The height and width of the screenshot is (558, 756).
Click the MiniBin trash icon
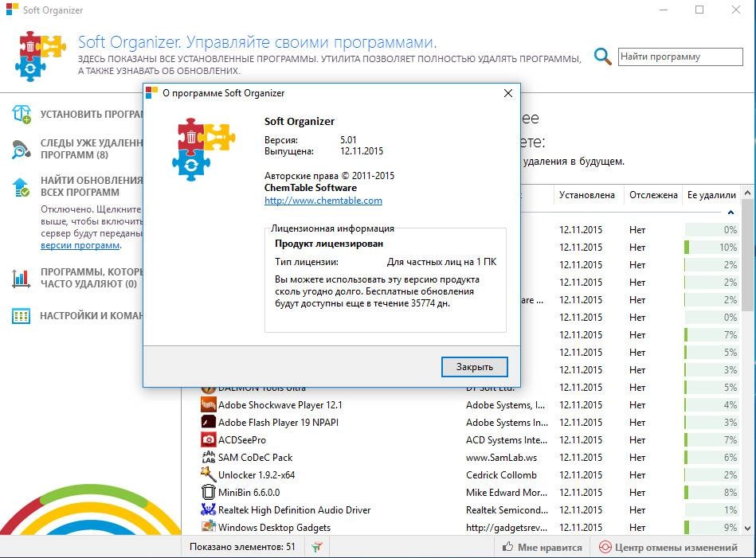click(x=208, y=493)
